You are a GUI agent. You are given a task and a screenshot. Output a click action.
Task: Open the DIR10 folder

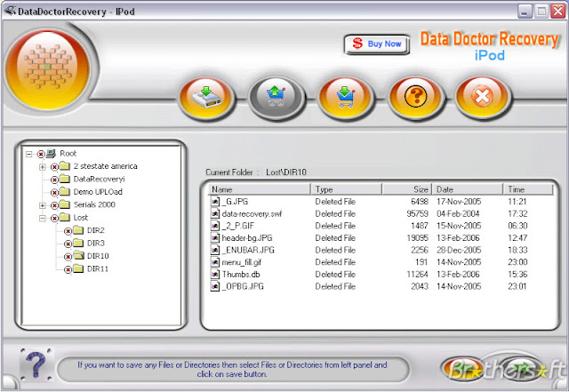tap(98, 256)
